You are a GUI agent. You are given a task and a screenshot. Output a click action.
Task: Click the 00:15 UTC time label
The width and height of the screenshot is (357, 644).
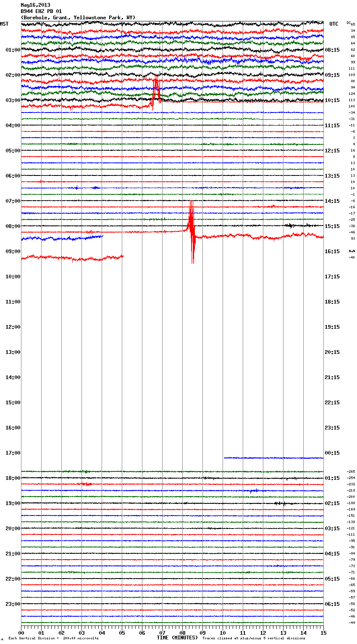pos(332,453)
